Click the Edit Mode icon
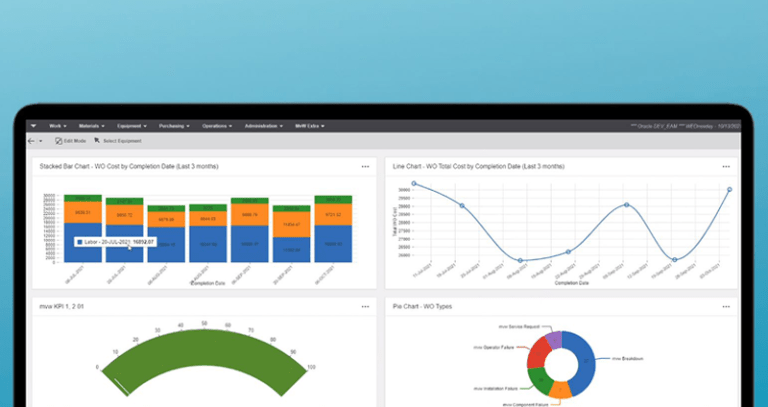The width and height of the screenshot is (768, 407). point(58,141)
